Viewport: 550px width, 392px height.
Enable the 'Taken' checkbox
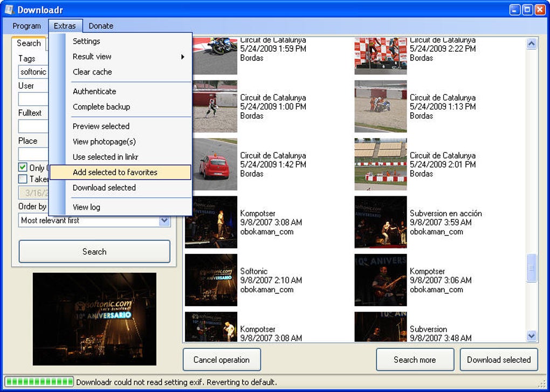click(x=23, y=179)
